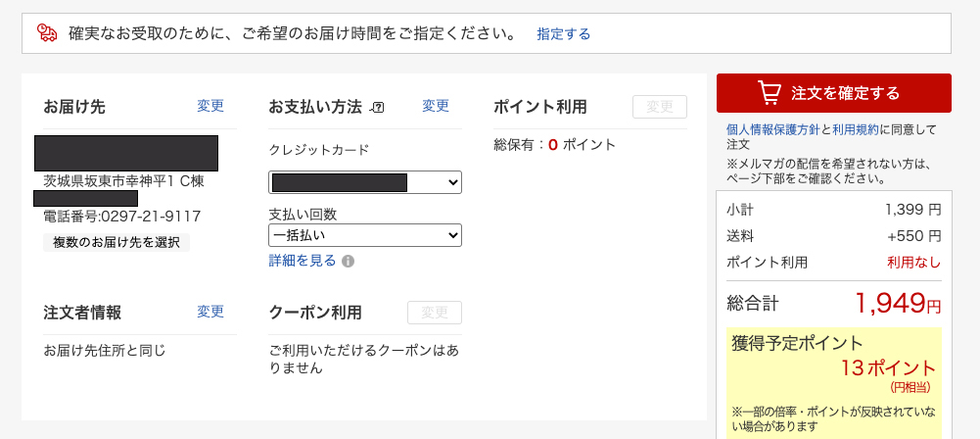Click the shopping cart icon on the confirm button
The image size is (980, 439).
[770, 93]
